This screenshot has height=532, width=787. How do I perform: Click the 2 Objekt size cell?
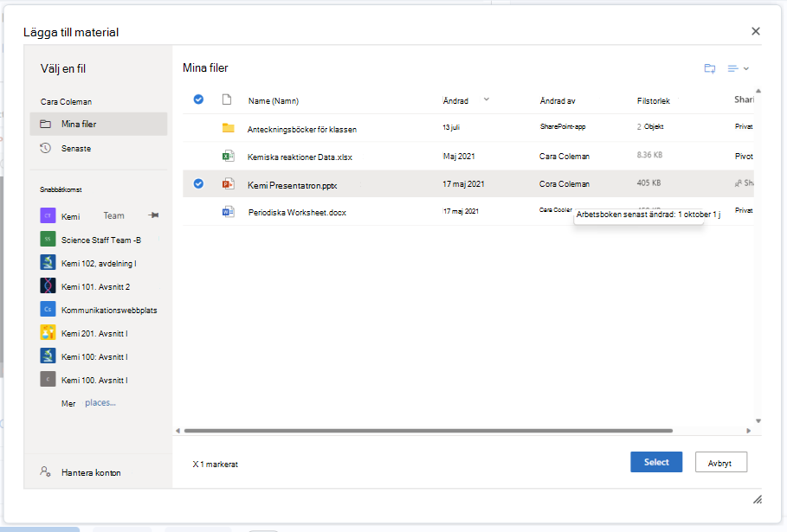pos(650,127)
